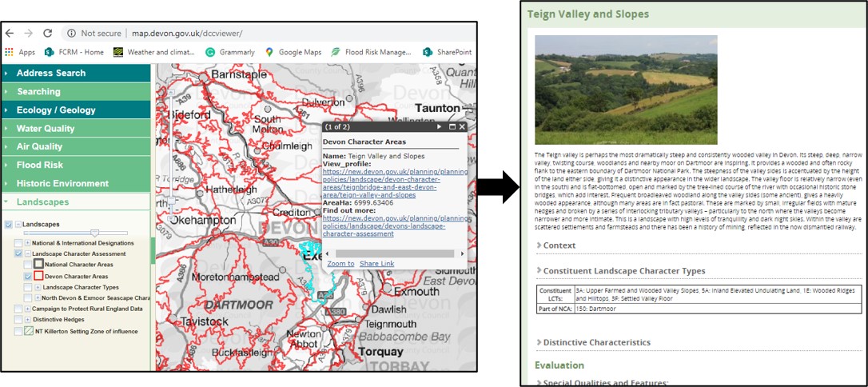
Task: Expand Campaign to Protect Rural England node
Action: coord(28,309)
